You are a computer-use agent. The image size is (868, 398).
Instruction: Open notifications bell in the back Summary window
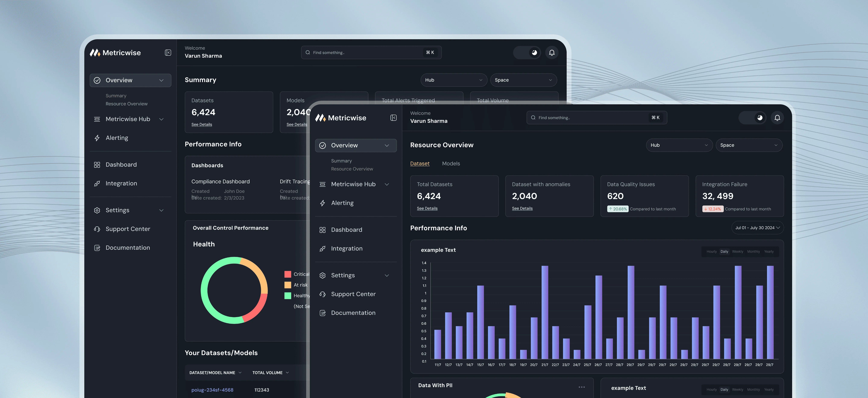pos(552,53)
